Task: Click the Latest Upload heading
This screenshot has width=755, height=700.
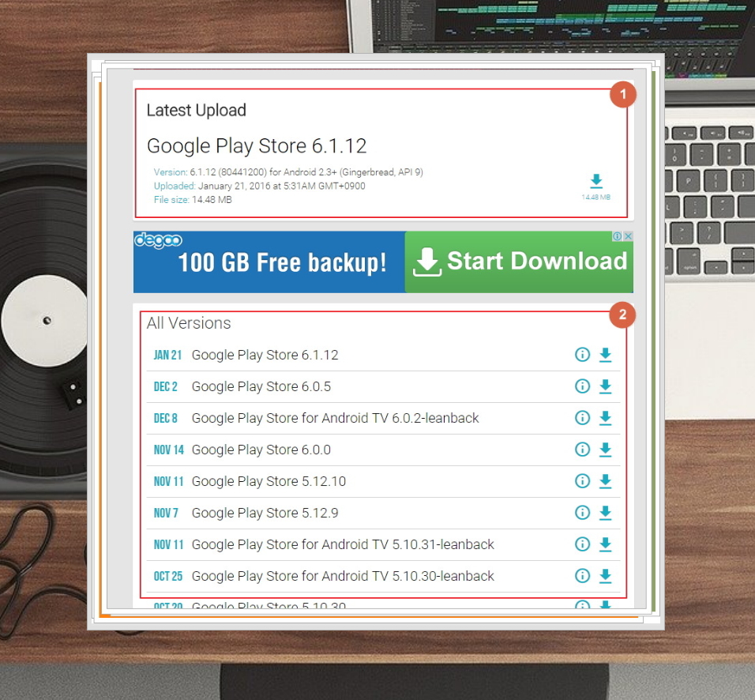Action: click(x=197, y=111)
